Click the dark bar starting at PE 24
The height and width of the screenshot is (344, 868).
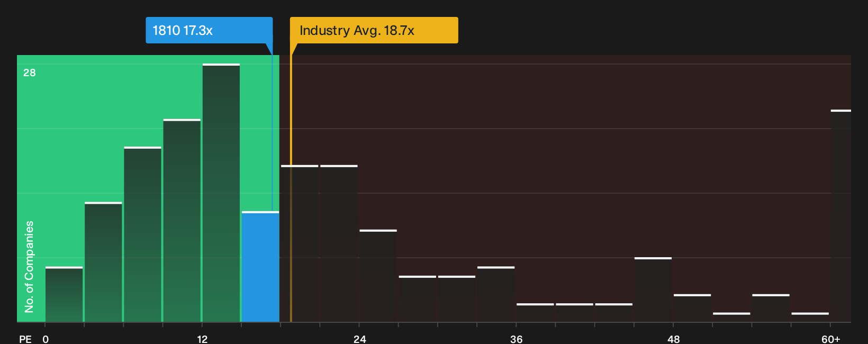pyautogui.click(x=378, y=276)
